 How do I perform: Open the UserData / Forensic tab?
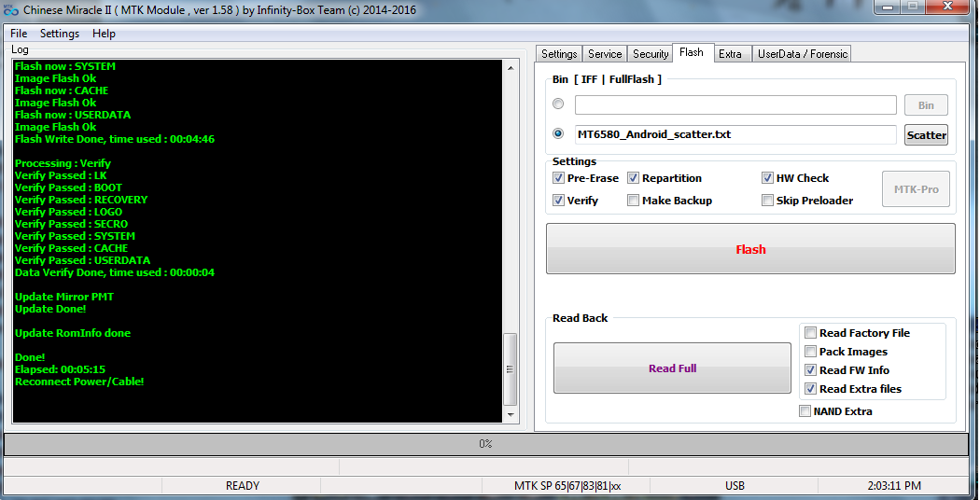click(803, 54)
